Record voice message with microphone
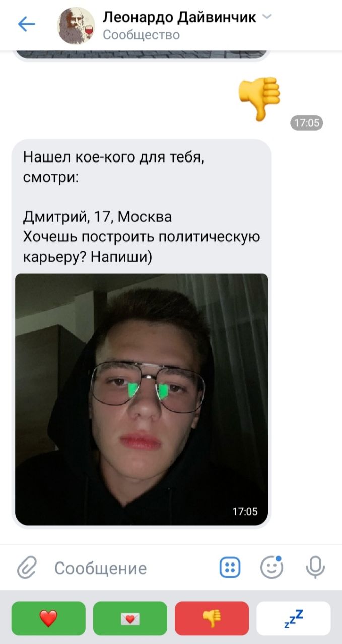Screen dimensions: 342x644 point(315,568)
